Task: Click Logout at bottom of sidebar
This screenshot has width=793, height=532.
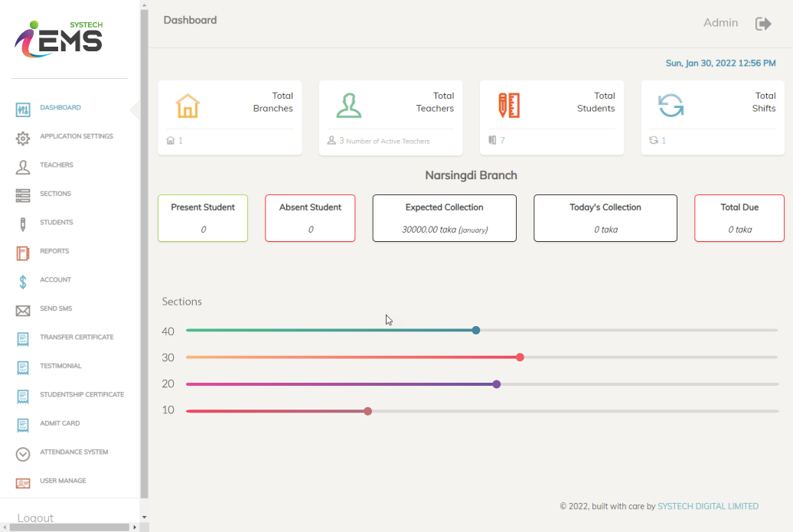Action: [x=36, y=518]
